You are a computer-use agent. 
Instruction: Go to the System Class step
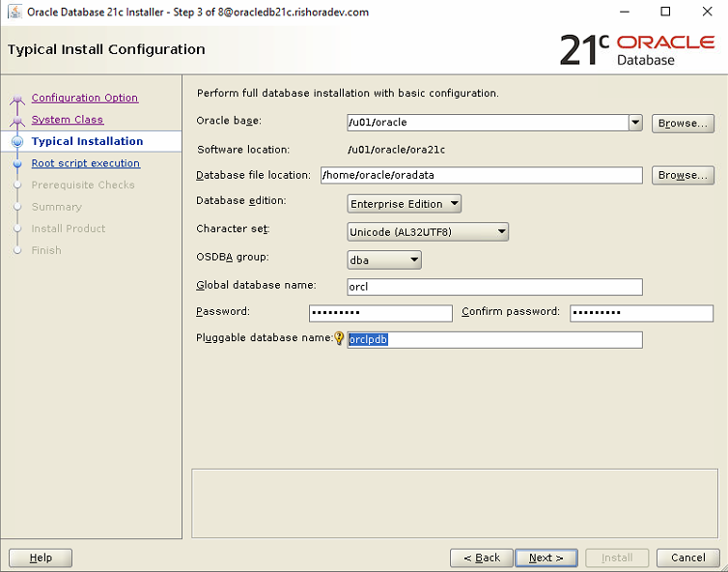coord(68,120)
